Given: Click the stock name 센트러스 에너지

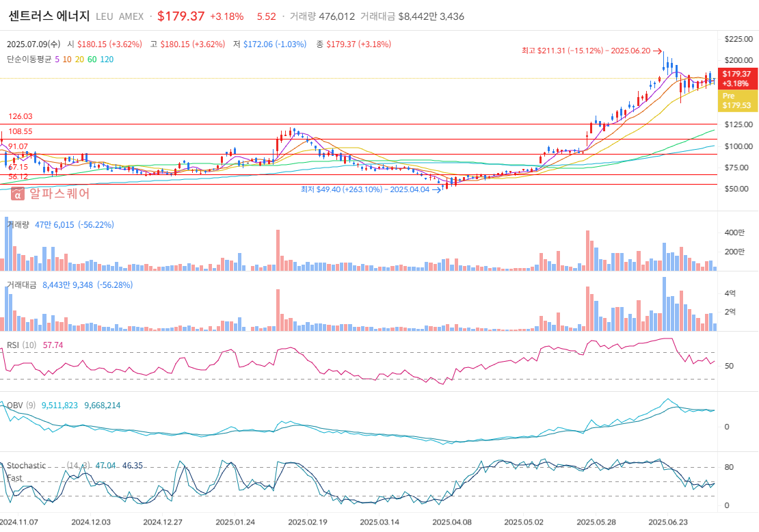Looking at the screenshot, I should pyautogui.click(x=49, y=16).
